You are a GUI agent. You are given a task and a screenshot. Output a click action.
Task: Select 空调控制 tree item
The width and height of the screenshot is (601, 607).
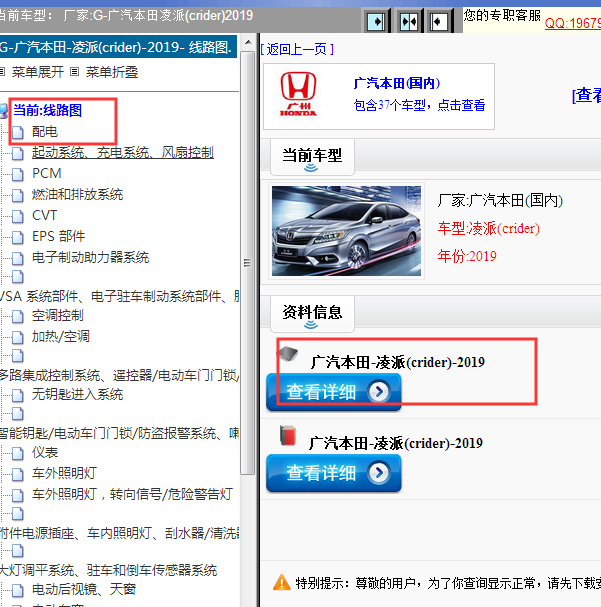[58, 316]
